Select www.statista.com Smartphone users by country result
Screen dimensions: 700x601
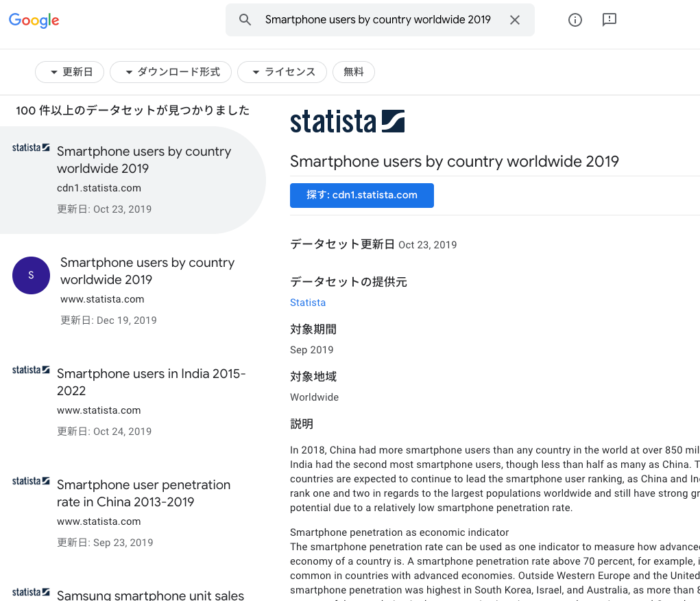point(133,291)
